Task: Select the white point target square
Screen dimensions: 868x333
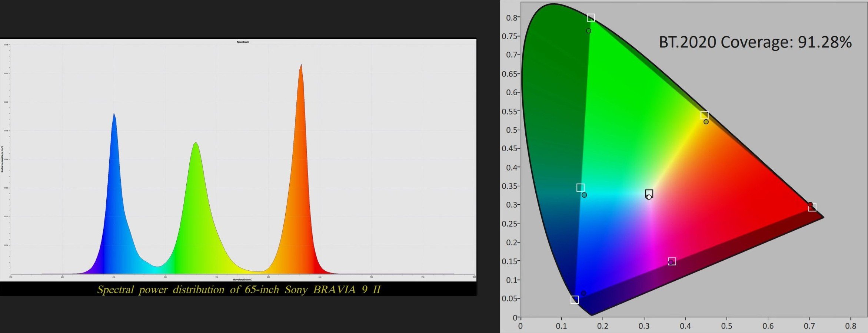Action: tap(649, 193)
